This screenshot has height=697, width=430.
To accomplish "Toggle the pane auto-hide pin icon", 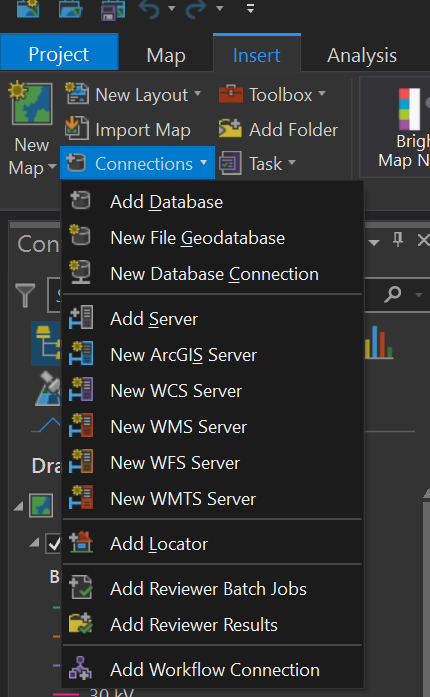I will [398, 240].
